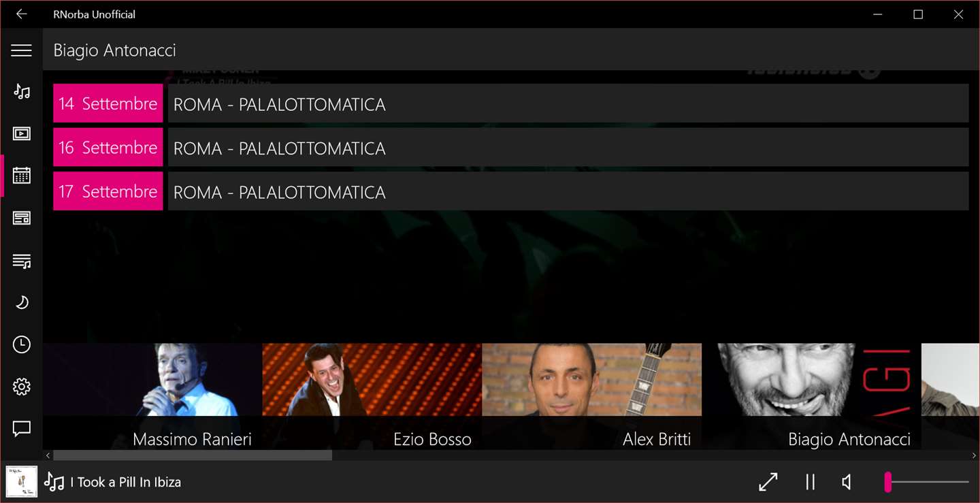Open the Alex Britti artist thumbnail
The width and height of the screenshot is (980, 503).
(592, 396)
